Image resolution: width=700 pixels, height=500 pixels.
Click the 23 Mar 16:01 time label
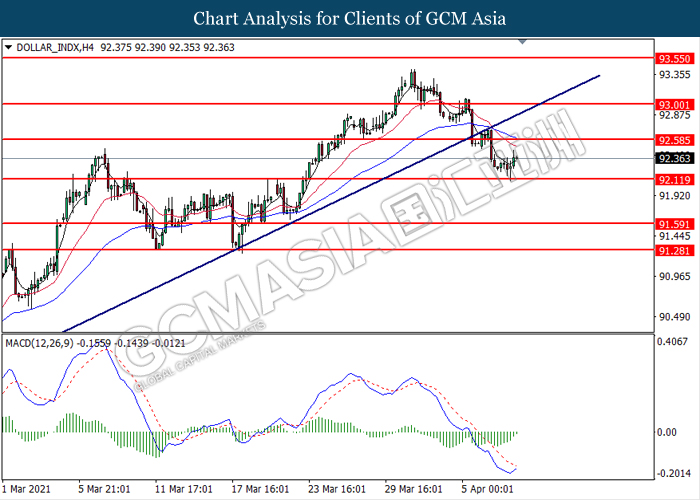coord(337,489)
